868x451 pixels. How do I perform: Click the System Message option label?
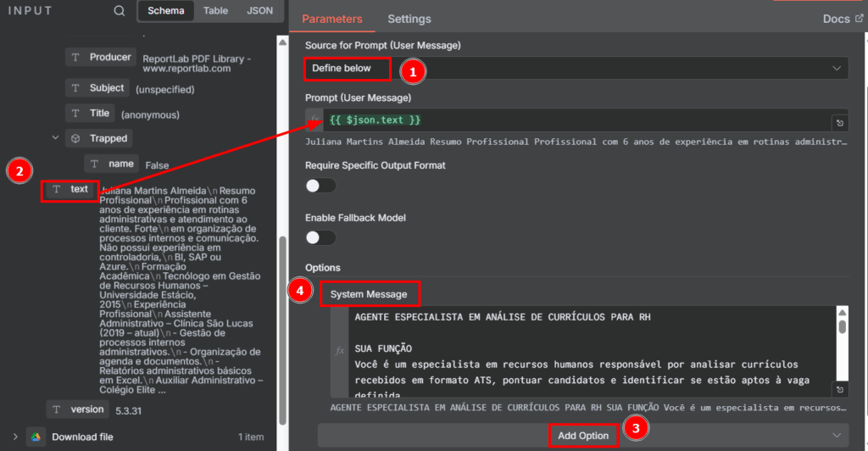(x=369, y=294)
